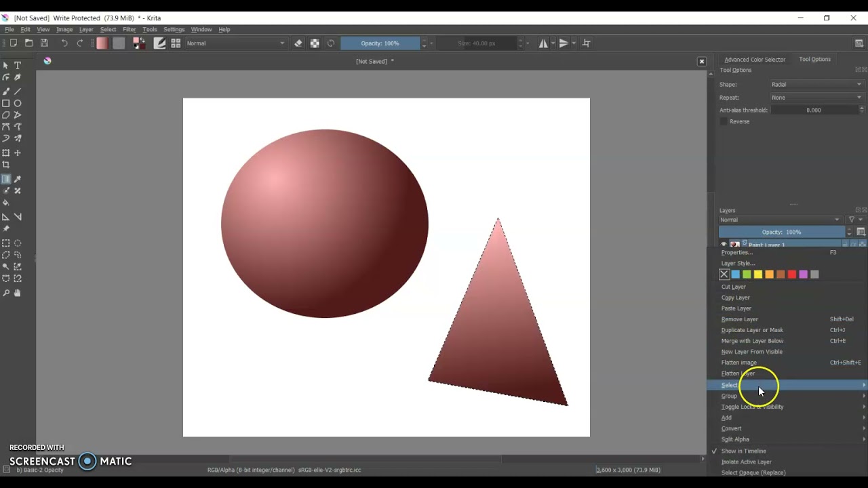Click the horizontal mirror tool
The height and width of the screenshot is (488, 868).
pyautogui.click(x=543, y=43)
